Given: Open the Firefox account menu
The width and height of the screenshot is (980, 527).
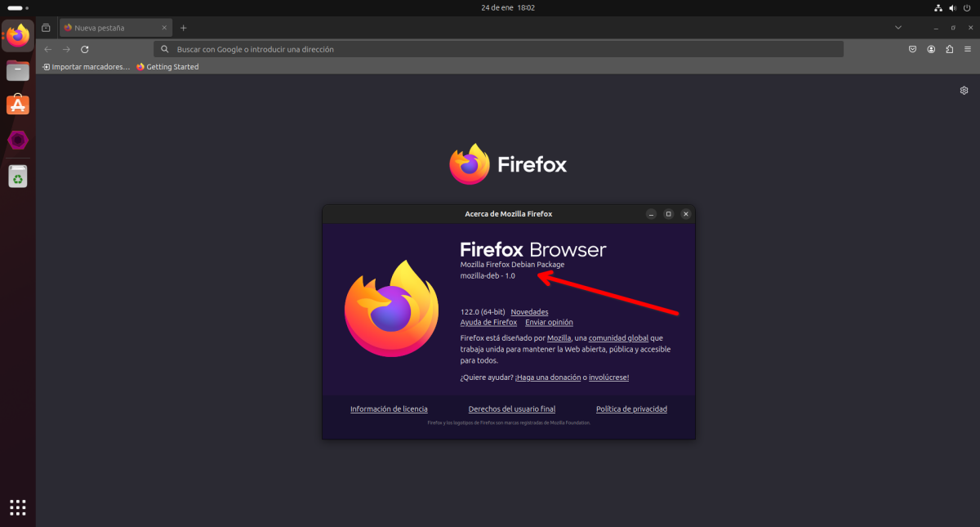Looking at the screenshot, I should coord(931,49).
